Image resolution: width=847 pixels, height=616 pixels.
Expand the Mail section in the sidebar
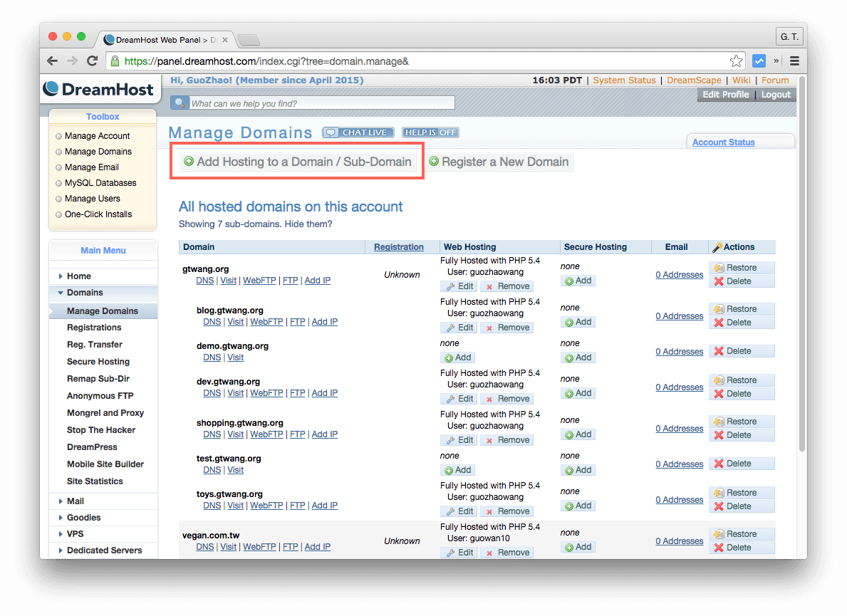(x=74, y=501)
